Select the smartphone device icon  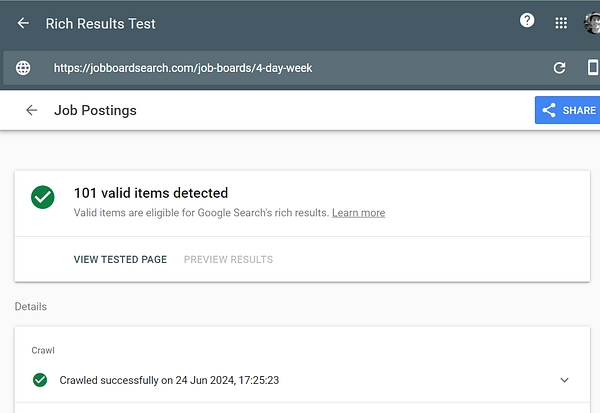coord(592,68)
